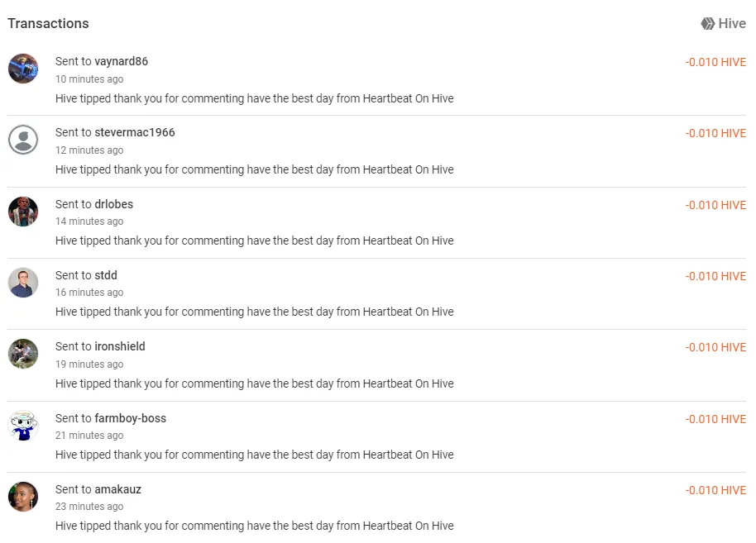Click stdd's profile avatar
This screenshot has height=543, width=756.
[23, 283]
